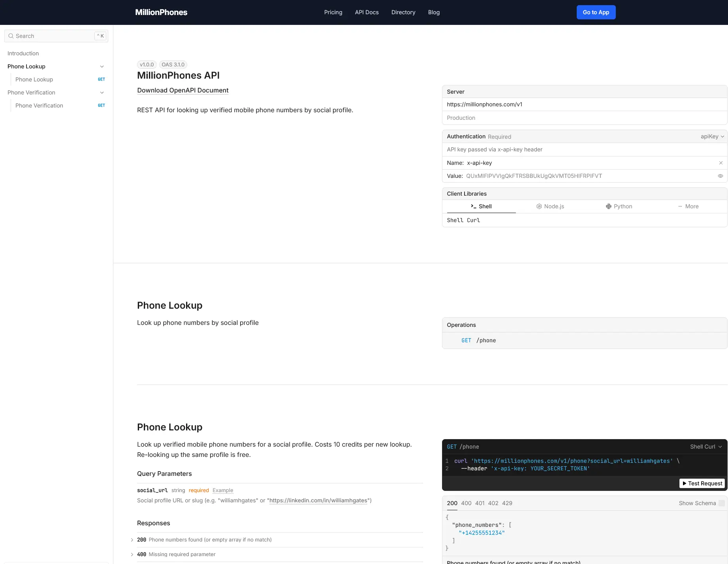Click the v1.0.0 version badge
Screen dimensions: 728x564
(147, 64)
